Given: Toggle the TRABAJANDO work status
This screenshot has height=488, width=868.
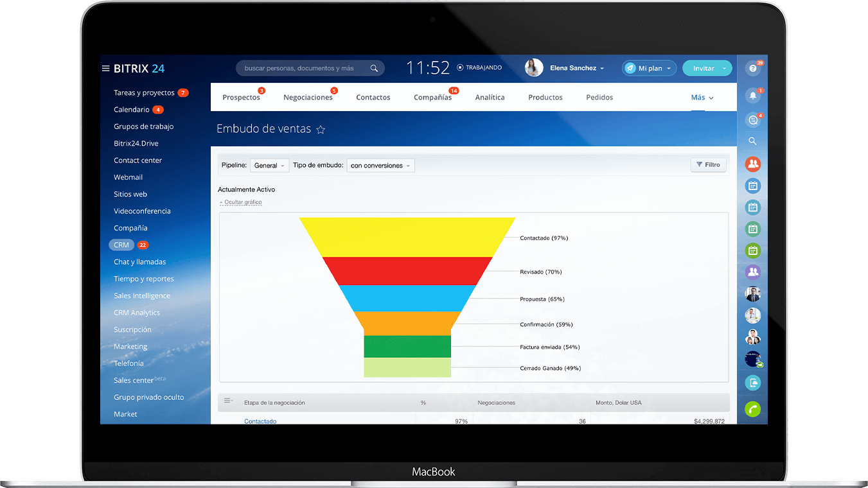Looking at the screenshot, I should (x=479, y=67).
